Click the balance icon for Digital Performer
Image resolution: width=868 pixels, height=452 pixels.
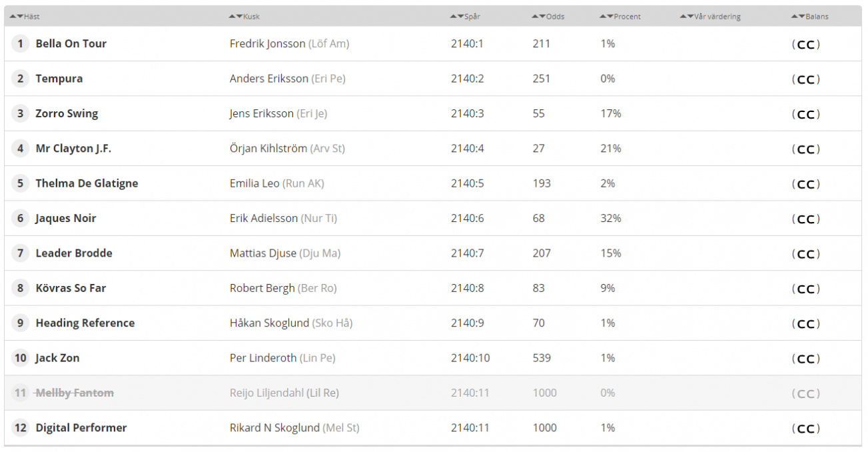[806, 429]
